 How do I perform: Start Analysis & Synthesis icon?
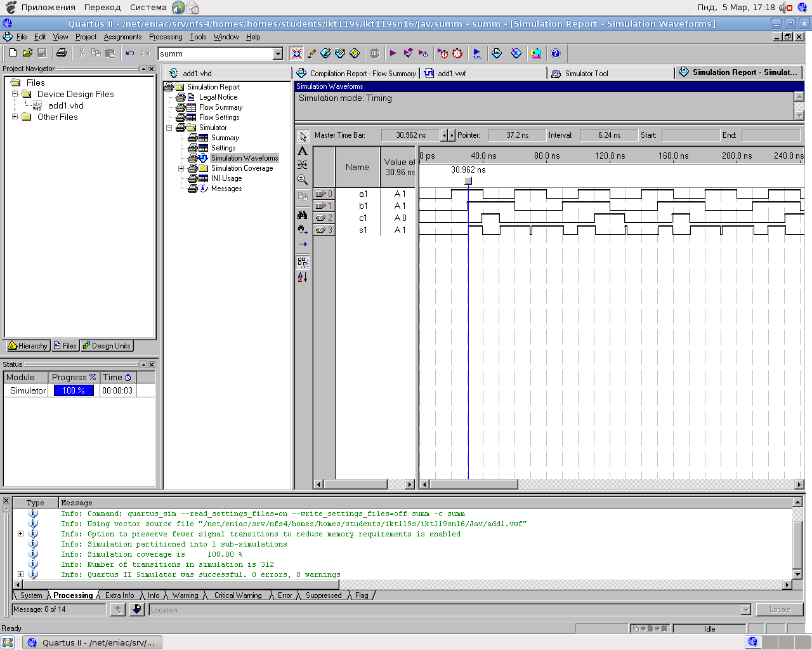[x=408, y=53]
